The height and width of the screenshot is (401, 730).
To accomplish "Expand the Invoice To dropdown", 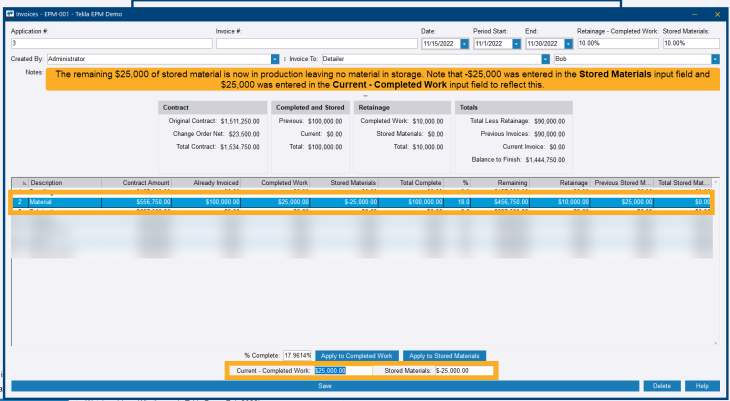I will click(546, 59).
